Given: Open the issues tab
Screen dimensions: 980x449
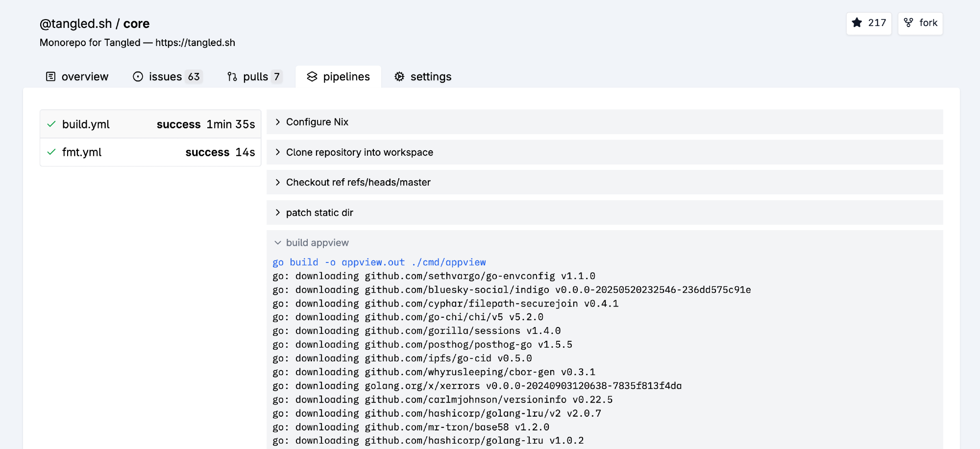Looking at the screenshot, I should (x=166, y=77).
